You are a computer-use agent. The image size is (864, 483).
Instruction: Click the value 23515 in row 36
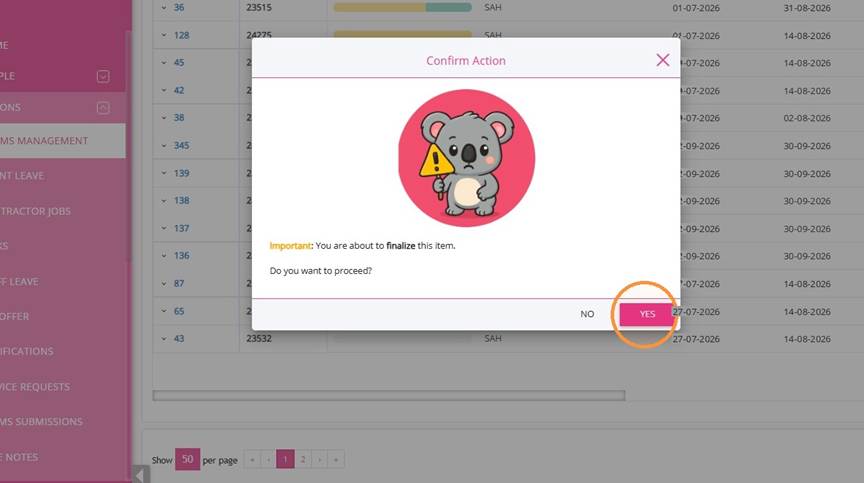coord(259,8)
